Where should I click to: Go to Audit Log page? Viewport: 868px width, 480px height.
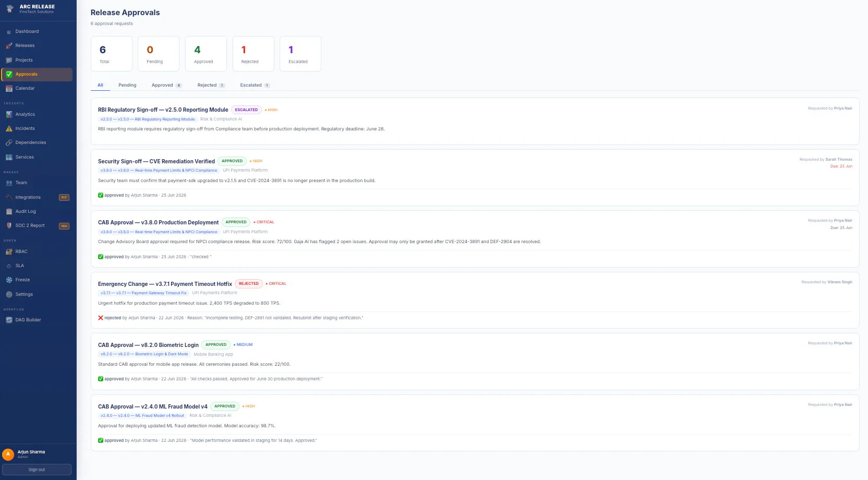coord(37,211)
